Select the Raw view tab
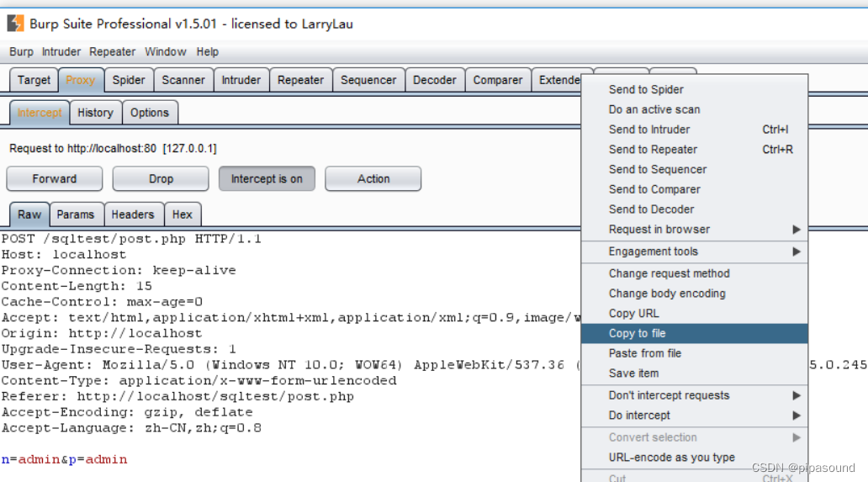Viewport: 868px width, 482px height. coord(29,215)
